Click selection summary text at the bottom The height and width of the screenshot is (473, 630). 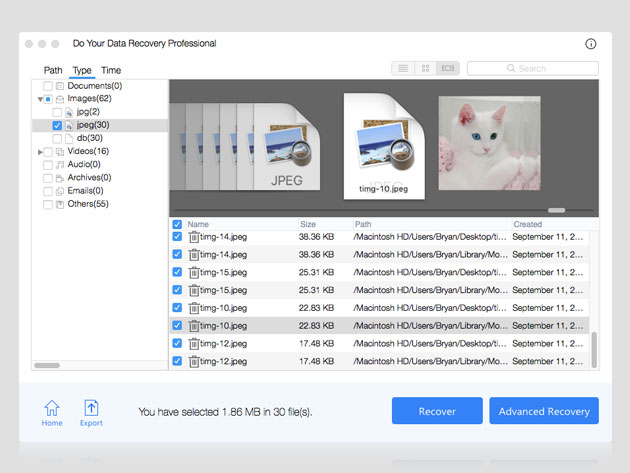[225, 412]
